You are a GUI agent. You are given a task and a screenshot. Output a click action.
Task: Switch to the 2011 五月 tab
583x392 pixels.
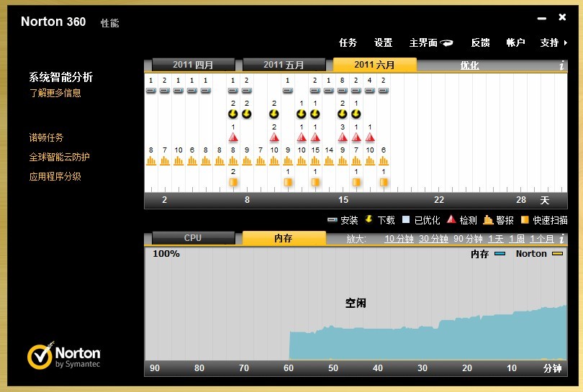click(284, 65)
